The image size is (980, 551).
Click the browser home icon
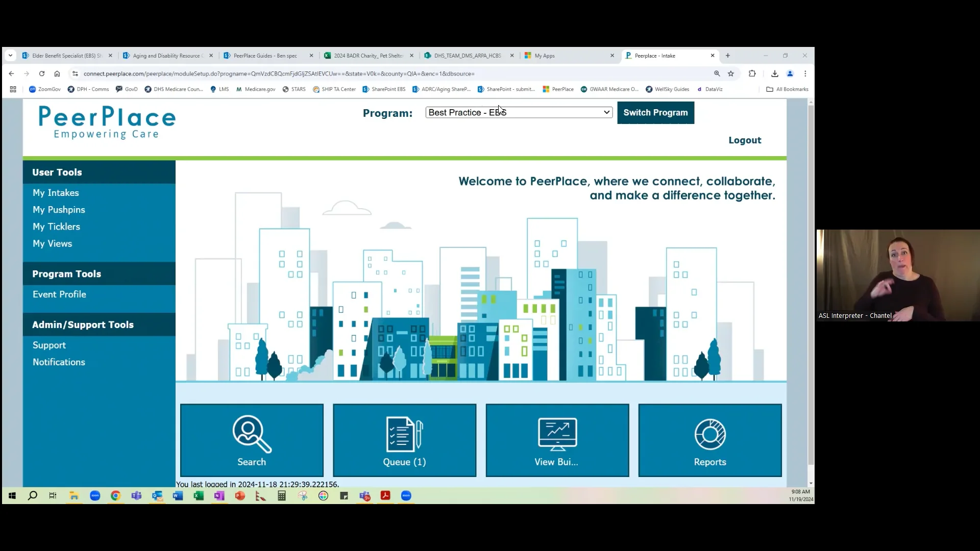[x=57, y=73]
